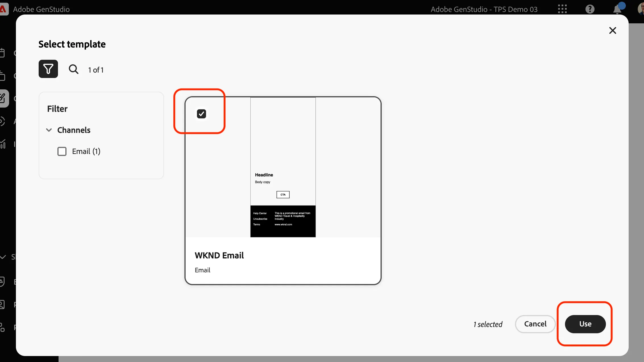Screen dimensions: 644x362
Task: Click the '1 of 1' results count
Action: click(96, 70)
